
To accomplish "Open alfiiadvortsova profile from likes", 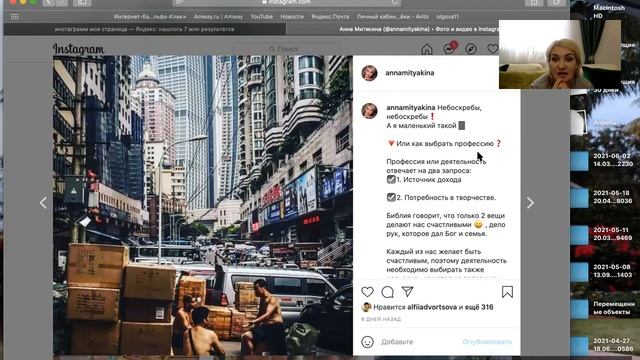I will coord(432,307).
